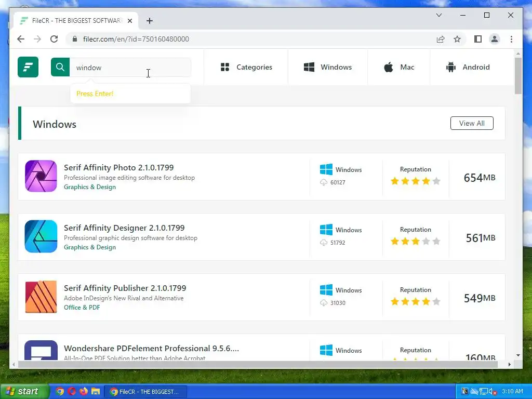
Task: Click the vertical scrollbar thumb
Action: point(518,76)
